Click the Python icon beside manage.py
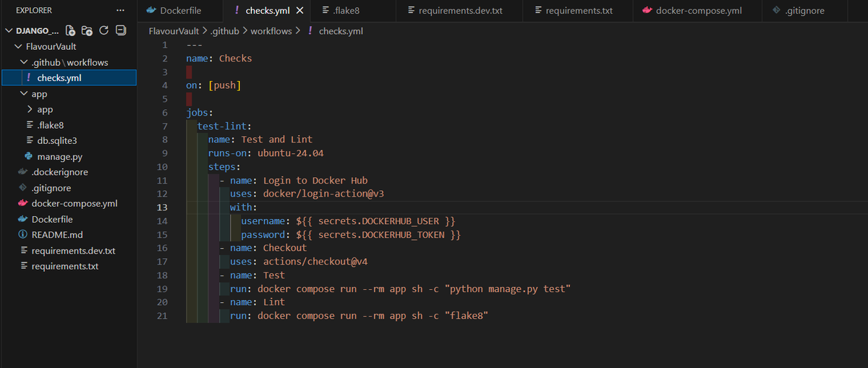 [29, 156]
